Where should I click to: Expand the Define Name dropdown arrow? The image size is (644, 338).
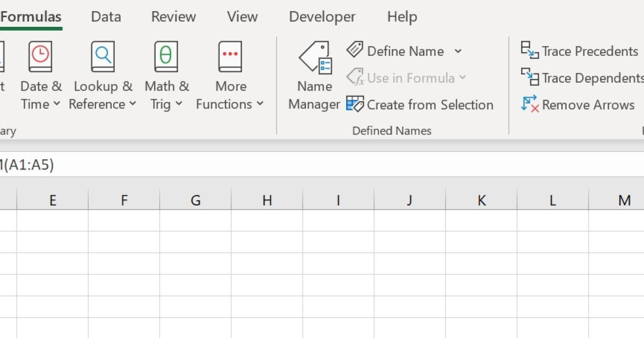458,51
